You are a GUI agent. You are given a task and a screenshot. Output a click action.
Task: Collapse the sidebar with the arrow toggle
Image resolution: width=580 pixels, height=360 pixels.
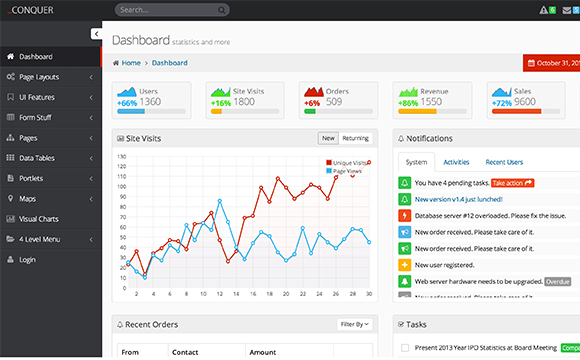pos(96,34)
